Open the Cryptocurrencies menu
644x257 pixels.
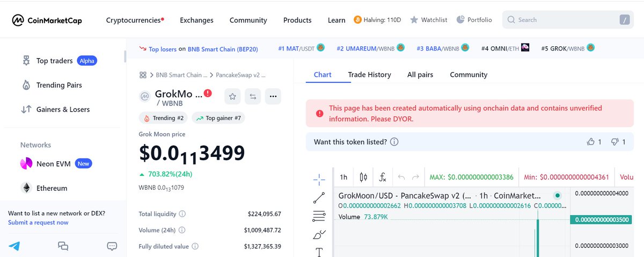click(x=135, y=20)
